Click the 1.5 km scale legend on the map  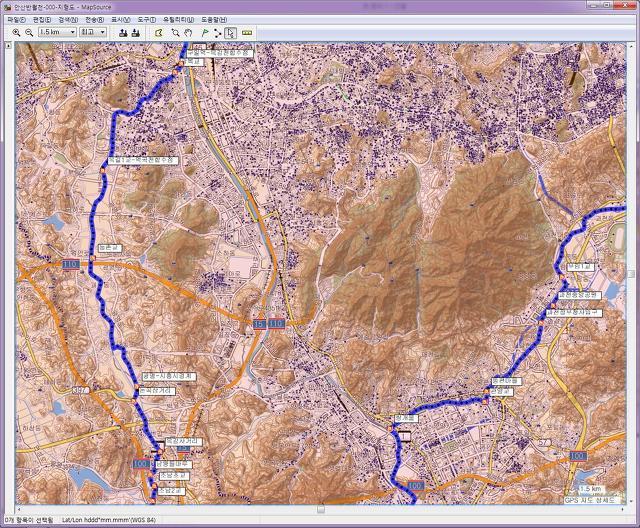click(x=591, y=489)
